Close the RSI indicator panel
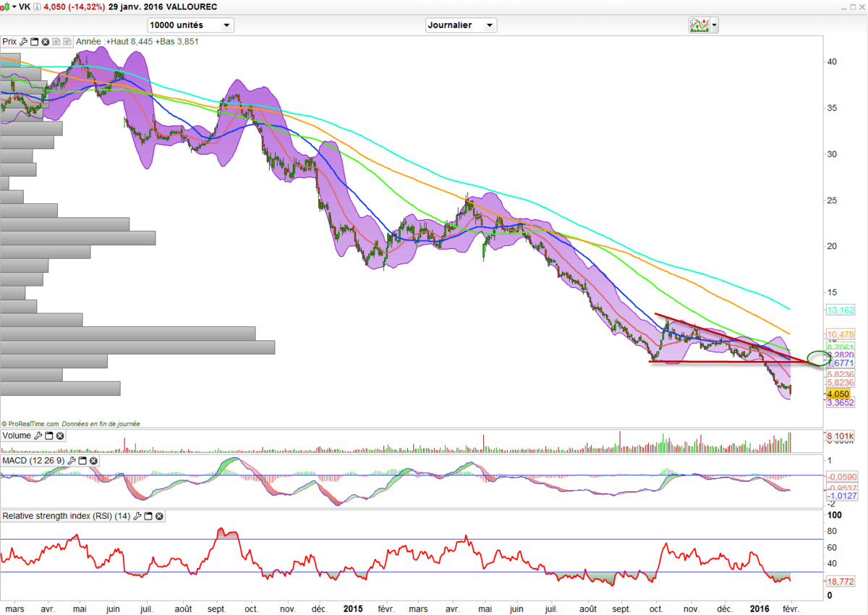 point(159,517)
